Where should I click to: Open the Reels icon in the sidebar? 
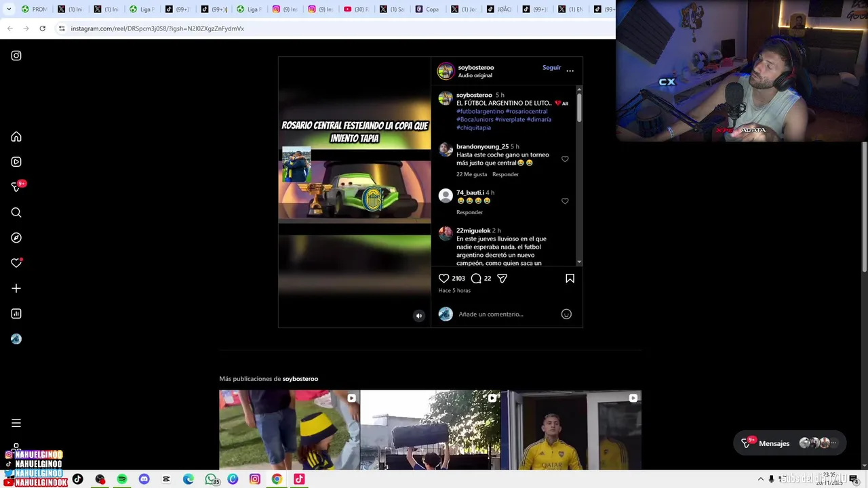[x=16, y=162]
